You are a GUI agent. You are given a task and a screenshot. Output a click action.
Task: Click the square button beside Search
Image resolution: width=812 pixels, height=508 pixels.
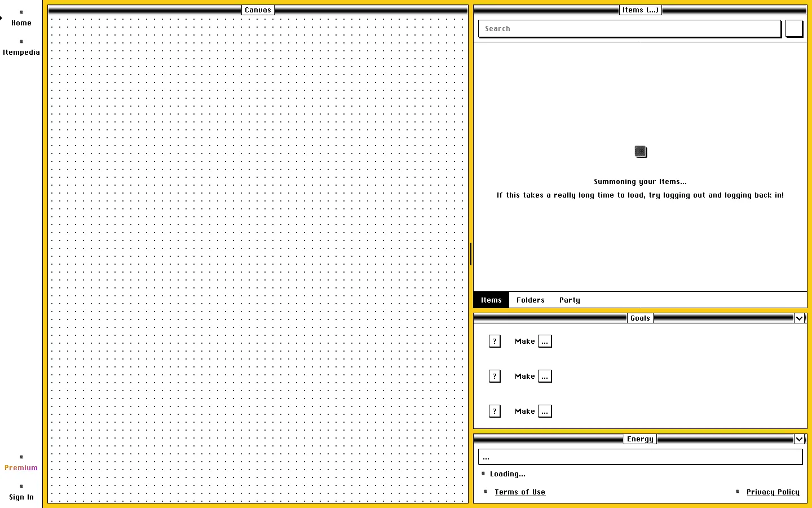794,29
